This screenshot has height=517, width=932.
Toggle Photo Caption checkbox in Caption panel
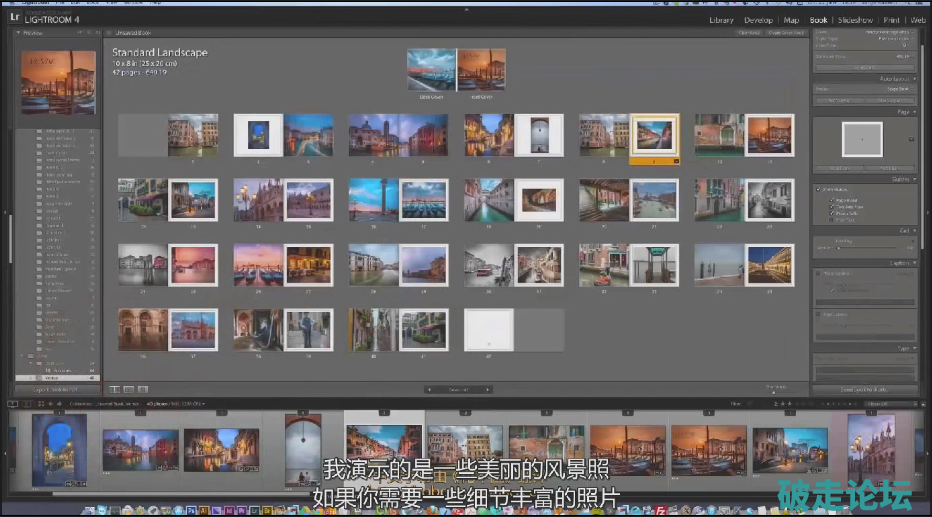click(819, 273)
